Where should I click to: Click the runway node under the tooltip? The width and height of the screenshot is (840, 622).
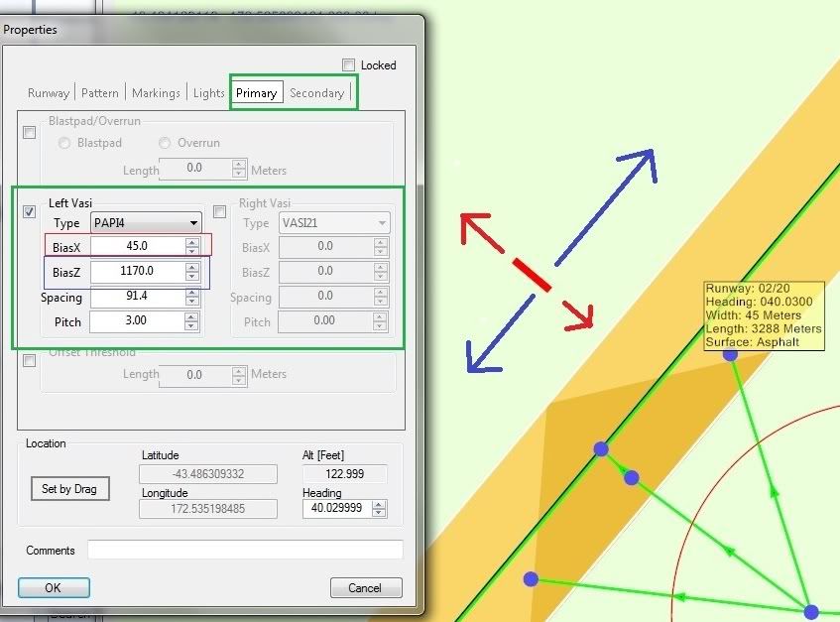tap(730, 353)
